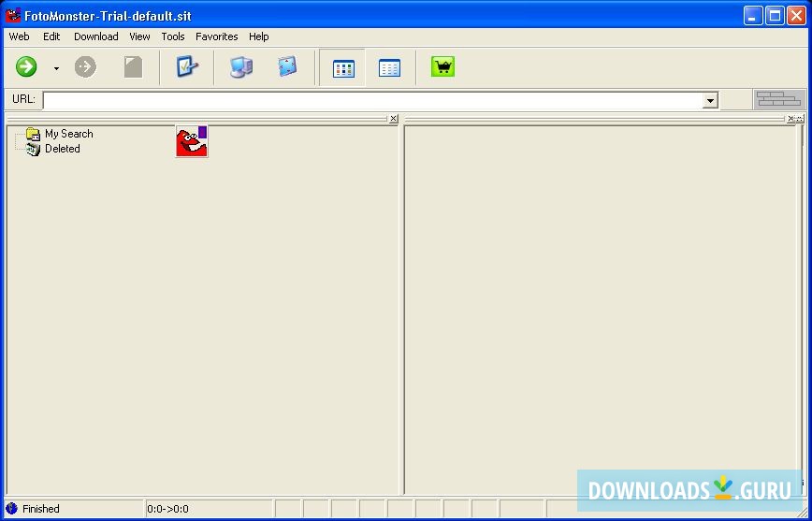Open the Tools menu
Viewport: 812px width, 521px height.
(172, 36)
